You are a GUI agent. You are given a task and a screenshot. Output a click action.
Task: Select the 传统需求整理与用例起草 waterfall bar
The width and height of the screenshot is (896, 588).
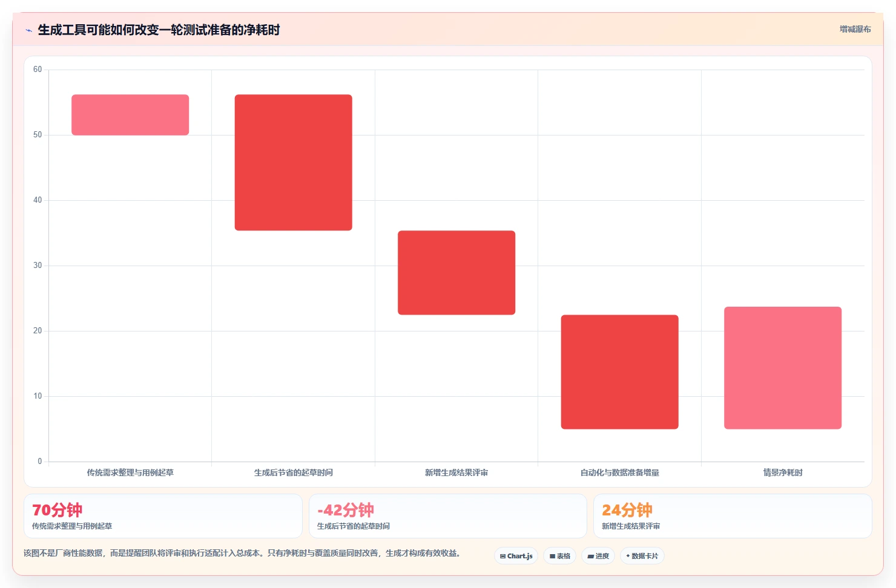tap(130, 115)
